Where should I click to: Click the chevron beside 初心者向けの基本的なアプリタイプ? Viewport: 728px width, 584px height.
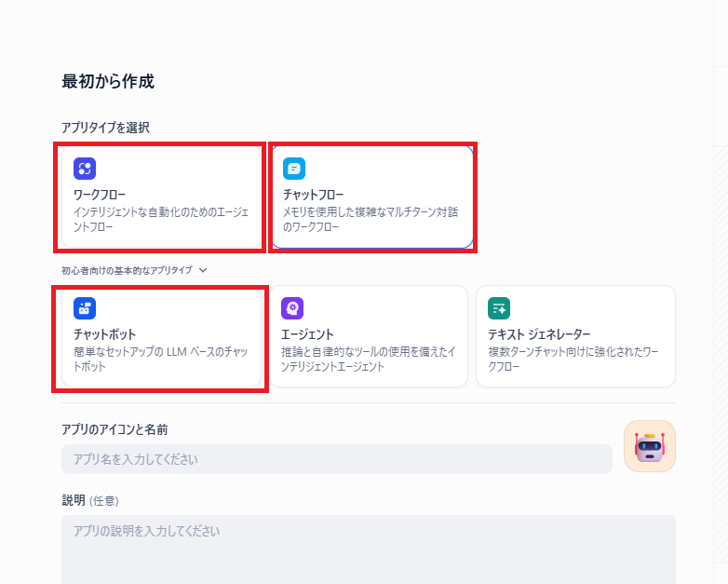[203, 270]
